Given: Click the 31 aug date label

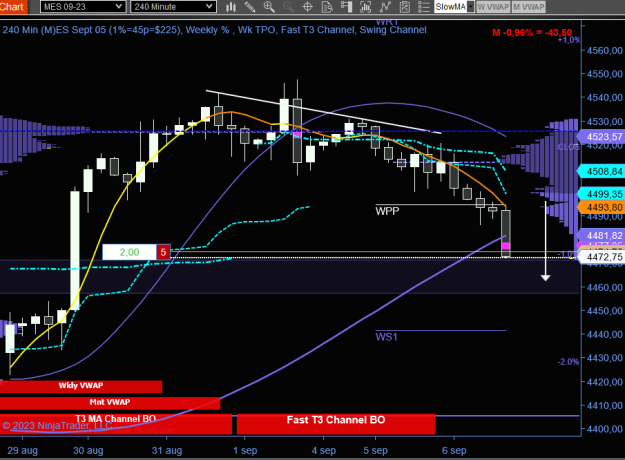Looking at the screenshot, I should [167, 451].
